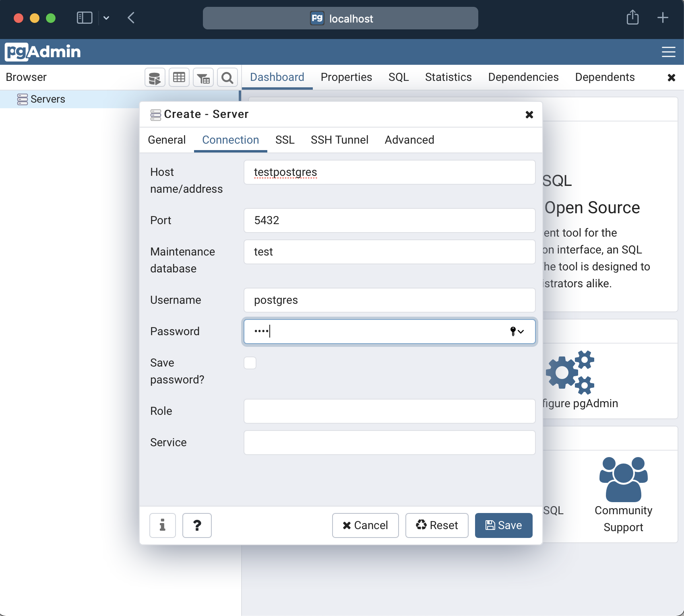
Task: Expand the Safari sidebar options chevron
Action: (106, 18)
